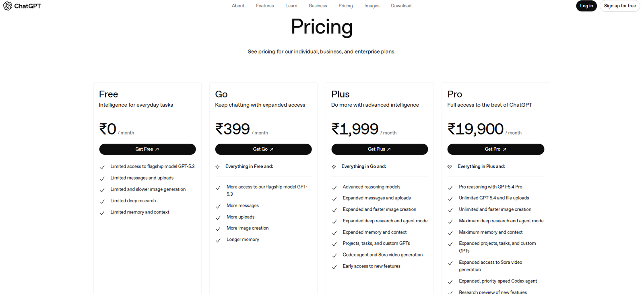Click the ChatGPT logo icon

tap(7, 6)
